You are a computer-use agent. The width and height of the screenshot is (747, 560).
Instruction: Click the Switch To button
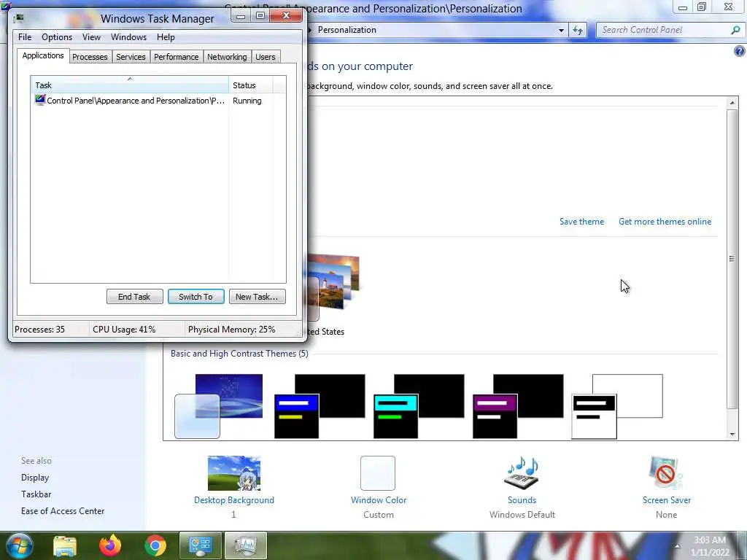pyautogui.click(x=196, y=297)
